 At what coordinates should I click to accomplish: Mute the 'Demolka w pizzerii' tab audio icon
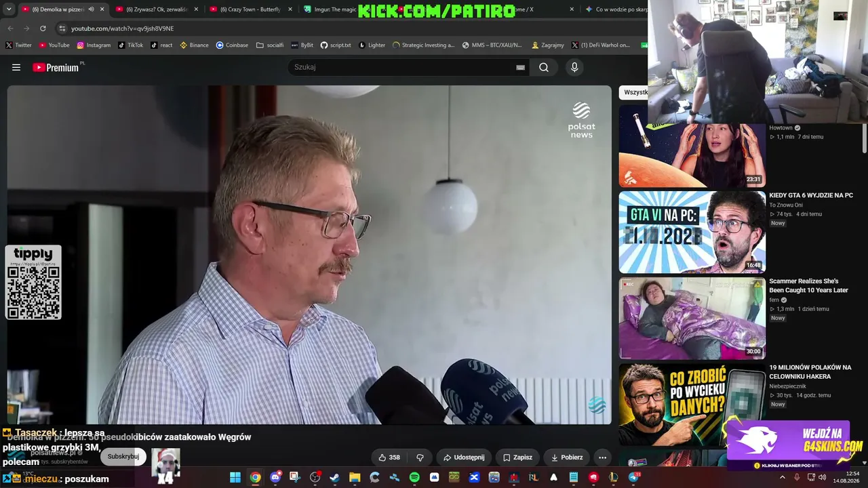point(91,9)
